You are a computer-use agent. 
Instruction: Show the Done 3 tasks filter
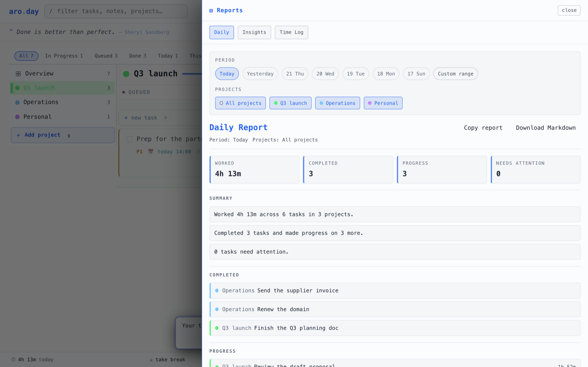[138, 56]
